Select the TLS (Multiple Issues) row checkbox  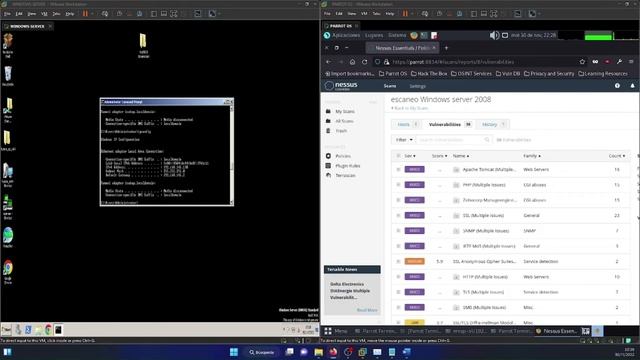pyautogui.click(x=398, y=292)
